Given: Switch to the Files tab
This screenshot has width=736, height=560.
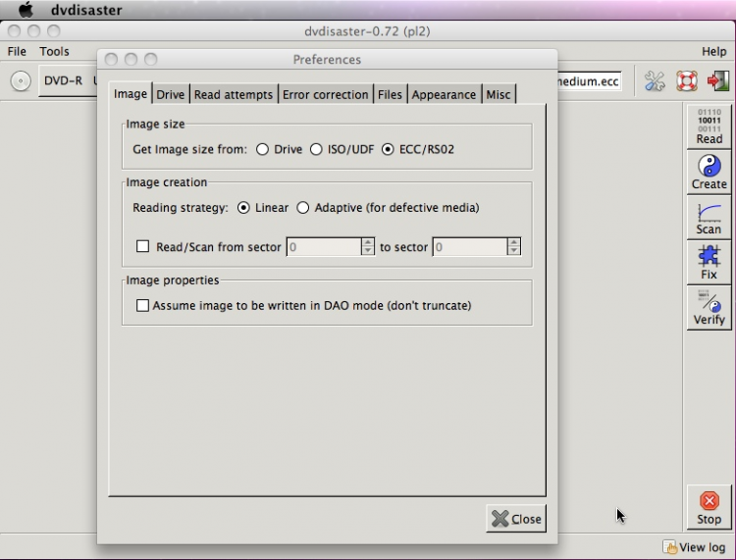Looking at the screenshot, I should pos(390,94).
